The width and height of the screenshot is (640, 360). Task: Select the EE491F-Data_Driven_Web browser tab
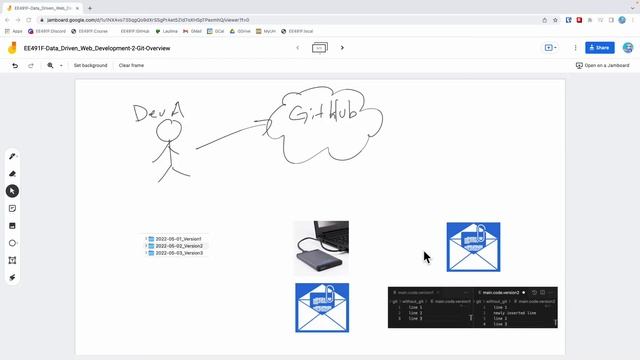[x=42, y=8]
